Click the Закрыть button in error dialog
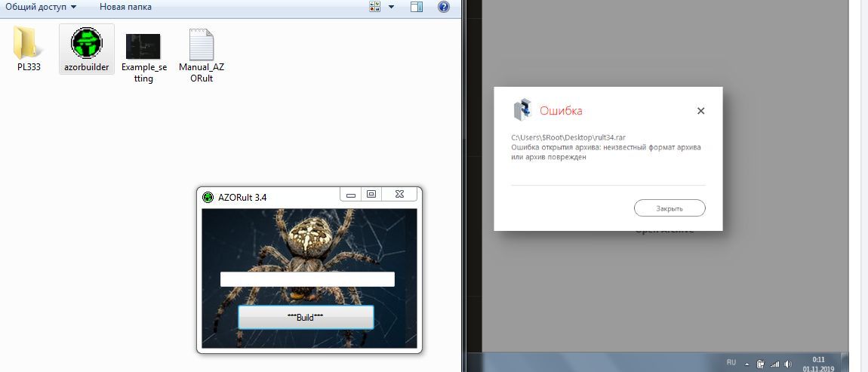The height and width of the screenshot is (372, 868). (669, 209)
